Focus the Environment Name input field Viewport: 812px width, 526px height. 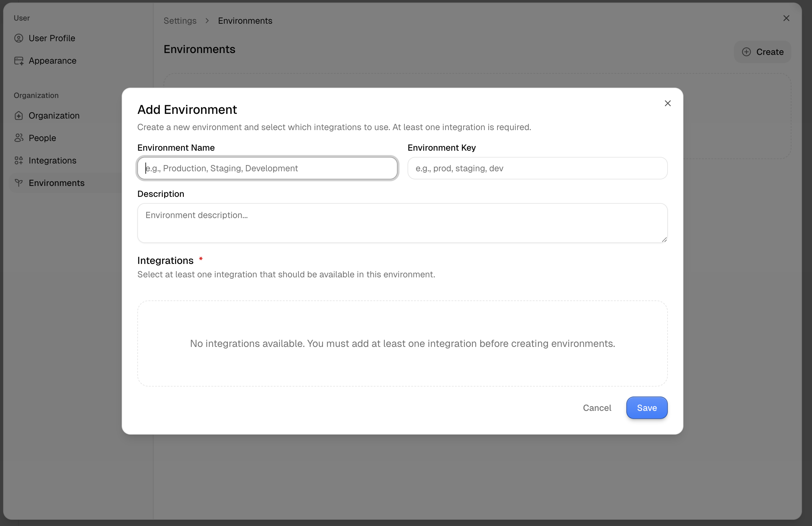(x=267, y=168)
